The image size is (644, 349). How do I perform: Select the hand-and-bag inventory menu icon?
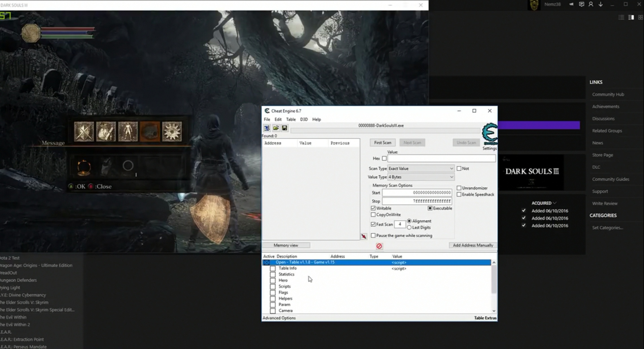(x=106, y=131)
